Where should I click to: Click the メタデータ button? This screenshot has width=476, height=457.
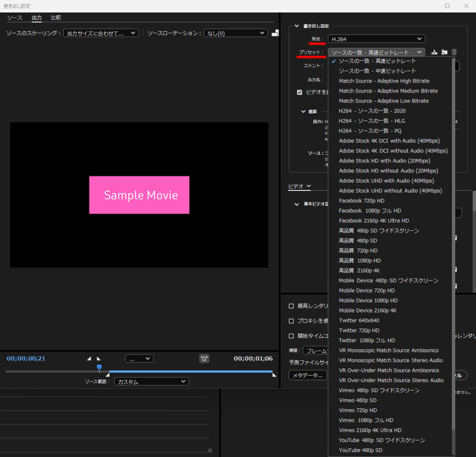pyautogui.click(x=307, y=375)
